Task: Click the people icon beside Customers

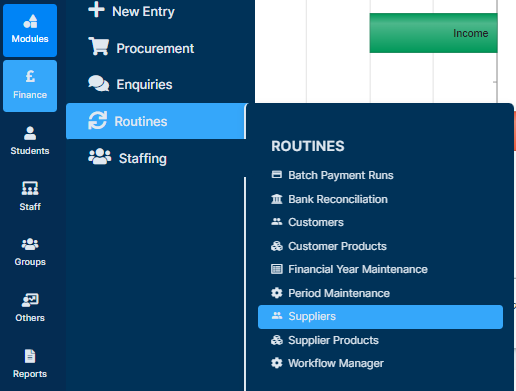Action: click(x=277, y=222)
